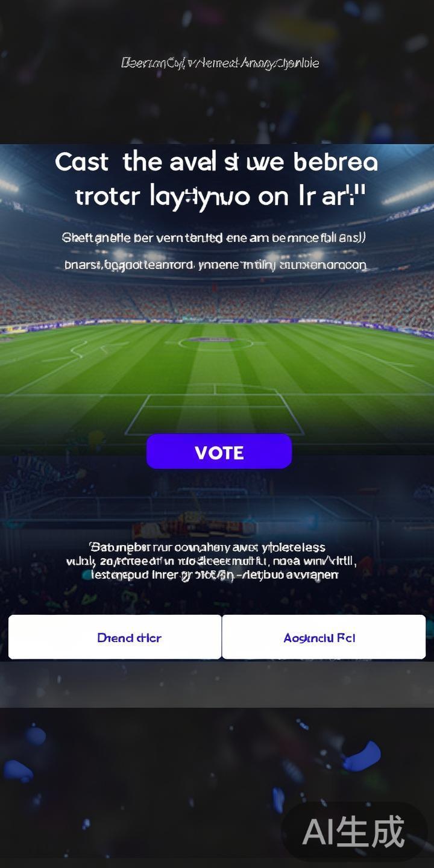This screenshot has height=868, width=434.
Task: Tap the 'AI生成' watermark badge
Action: point(353,832)
